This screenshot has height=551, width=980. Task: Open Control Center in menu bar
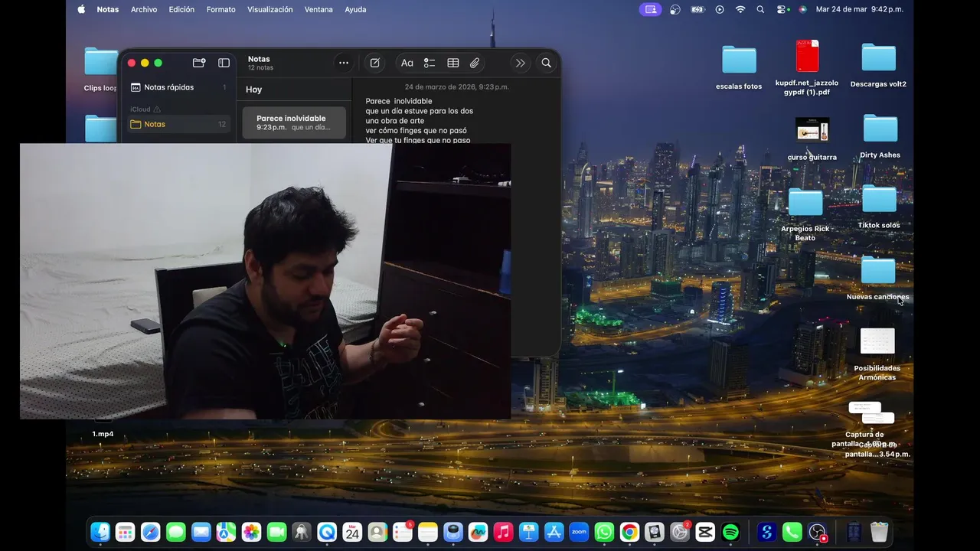[782, 9]
